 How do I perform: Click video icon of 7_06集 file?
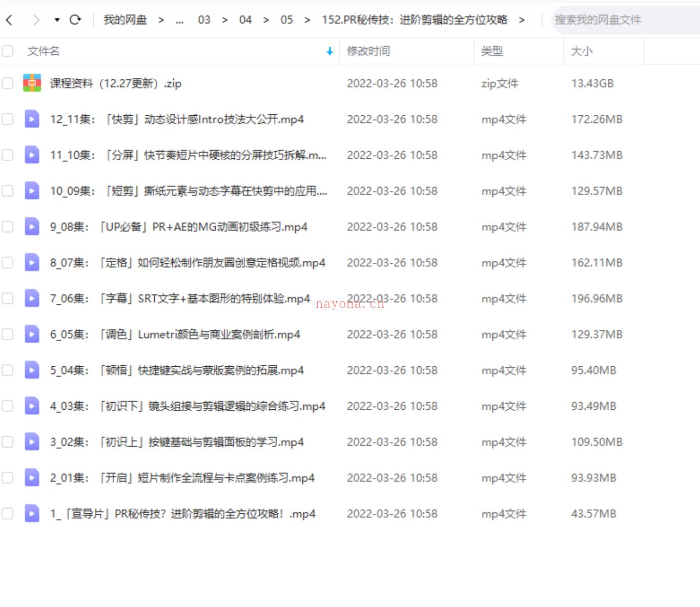pyautogui.click(x=32, y=298)
